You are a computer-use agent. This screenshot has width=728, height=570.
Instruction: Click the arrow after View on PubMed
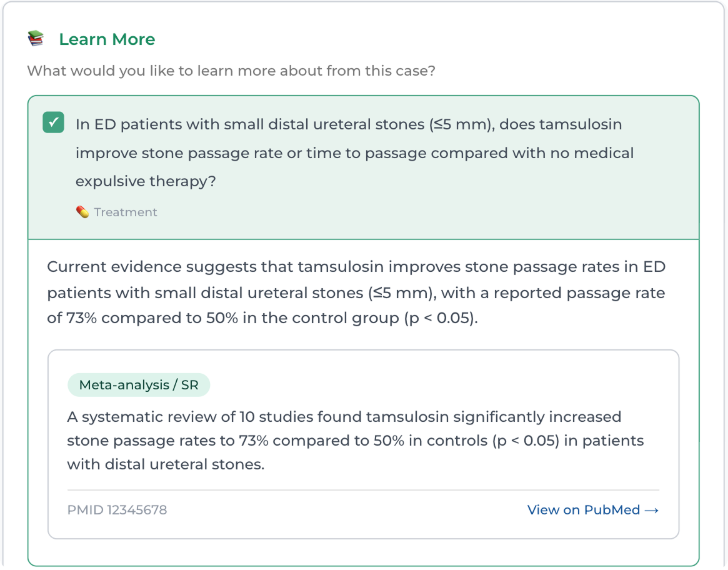tap(652, 510)
